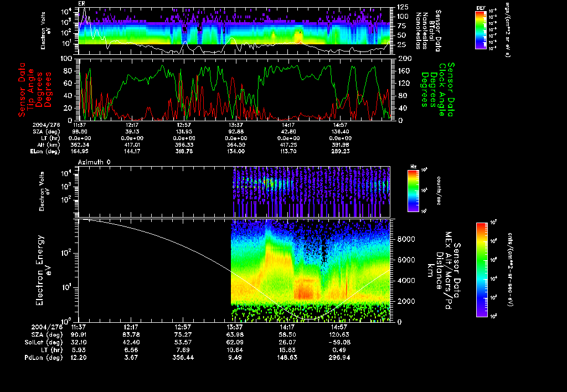Image resolution: width=567 pixels, height=392 pixels.
Task: Select SZA value 98.80
Action: coord(80,132)
